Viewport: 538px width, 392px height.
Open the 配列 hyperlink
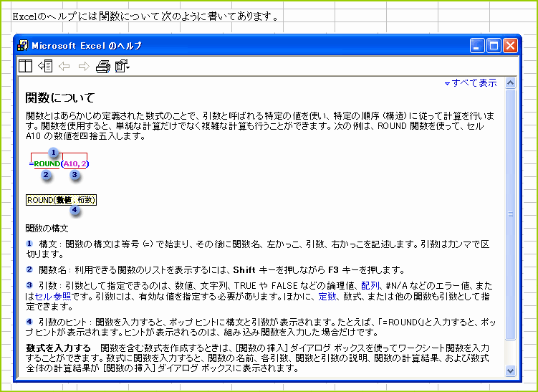(370, 286)
